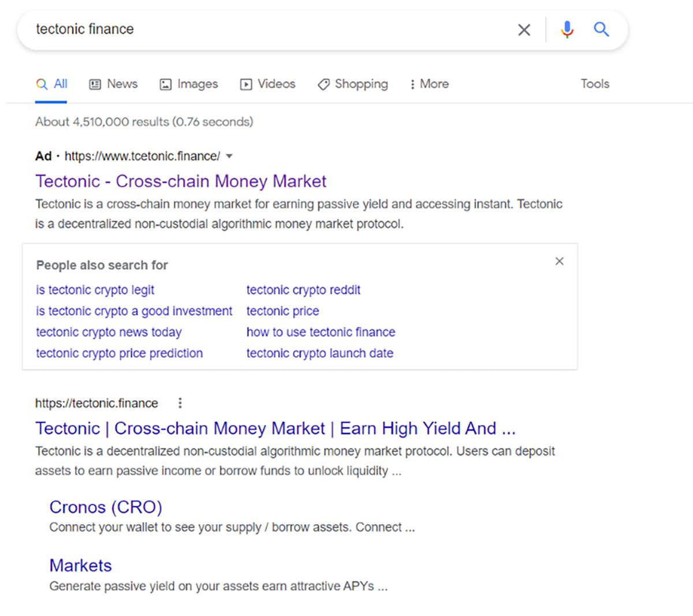This screenshot has width=693, height=616.
Task: Visit the Cronos (CRO) sitelink
Action: tap(106, 507)
